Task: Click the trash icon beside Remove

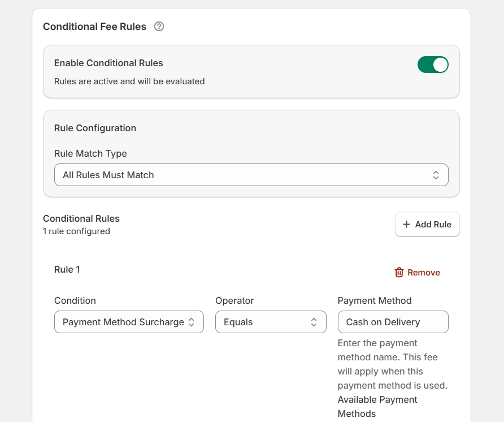Action: point(398,272)
